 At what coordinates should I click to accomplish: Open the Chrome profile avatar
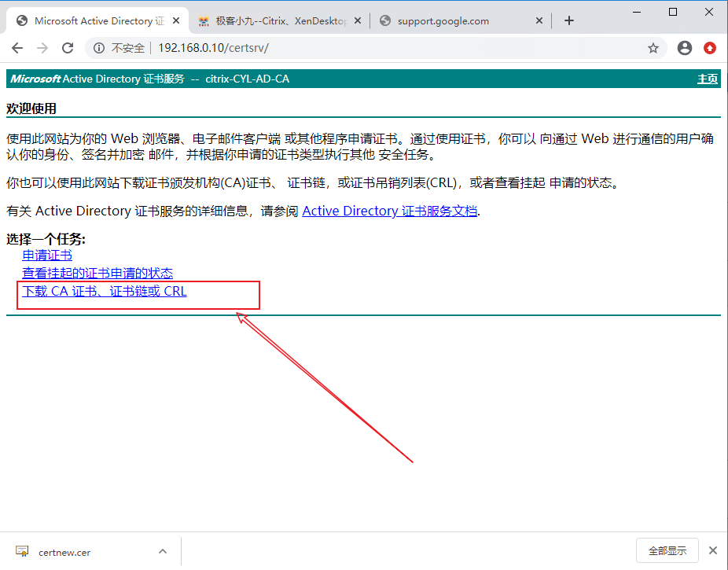coord(685,48)
